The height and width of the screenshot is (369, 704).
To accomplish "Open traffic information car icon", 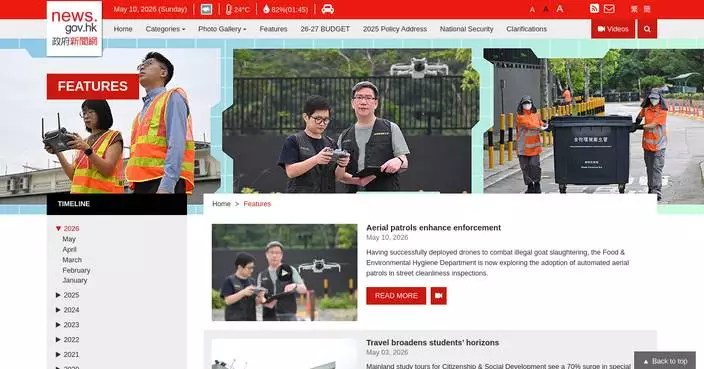I will (x=328, y=9).
